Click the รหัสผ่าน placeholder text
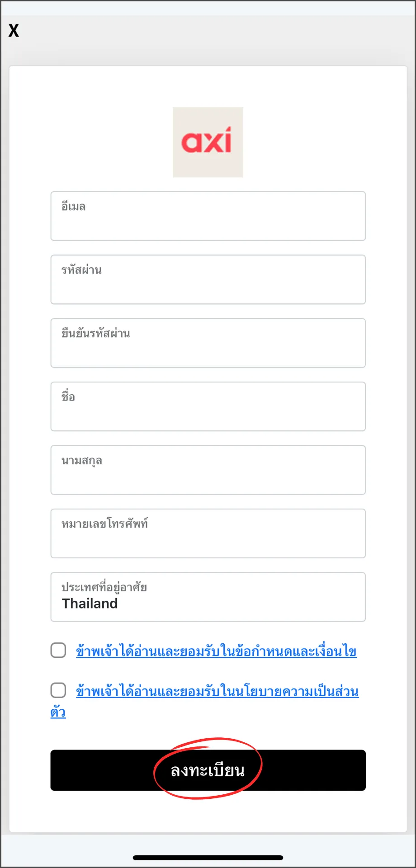This screenshot has height=868, width=416. pyautogui.click(x=82, y=270)
